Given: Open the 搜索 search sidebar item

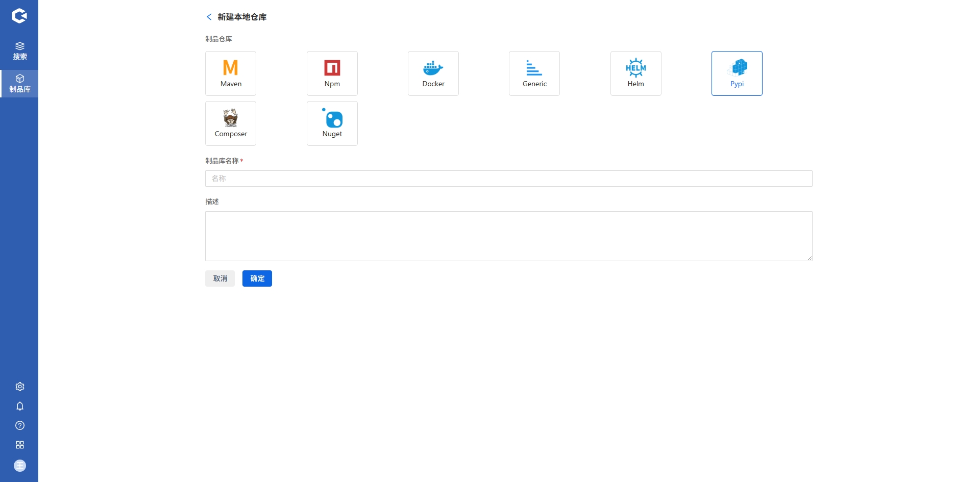Looking at the screenshot, I should click(x=19, y=51).
